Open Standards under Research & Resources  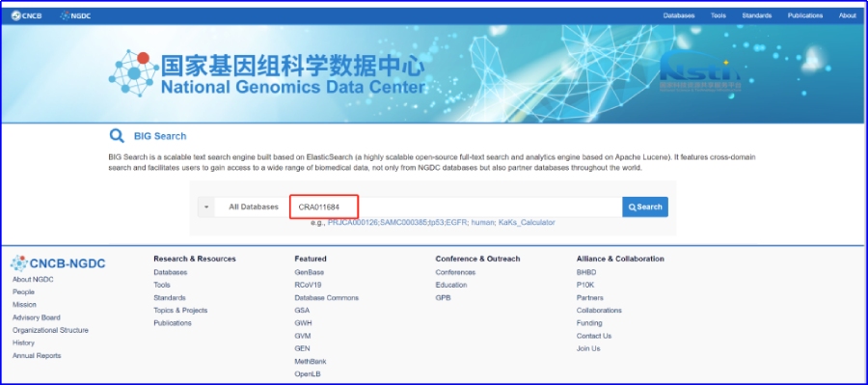coord(170,297)
